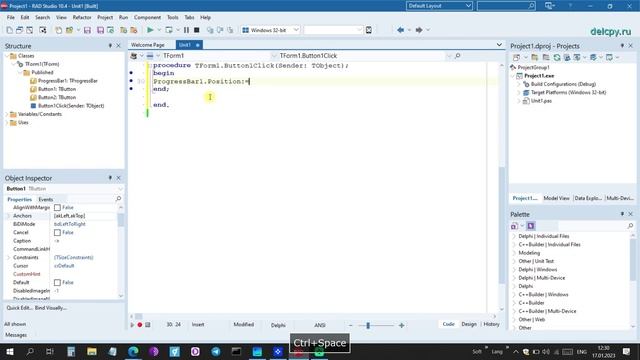Image resolution: width=640 pixels, height=360 pixels.
Task: Open the editor tabs list chevron
Action: 499,44
